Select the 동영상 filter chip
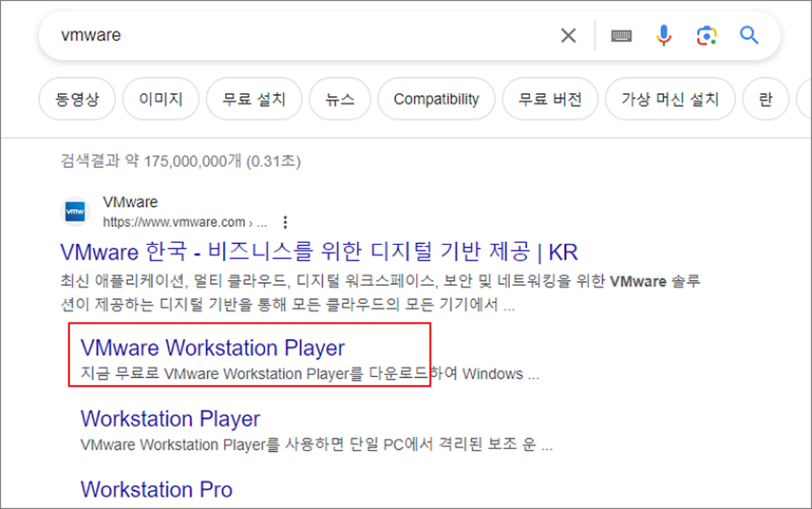Screen dimensions: 812x509 (77, 99)
